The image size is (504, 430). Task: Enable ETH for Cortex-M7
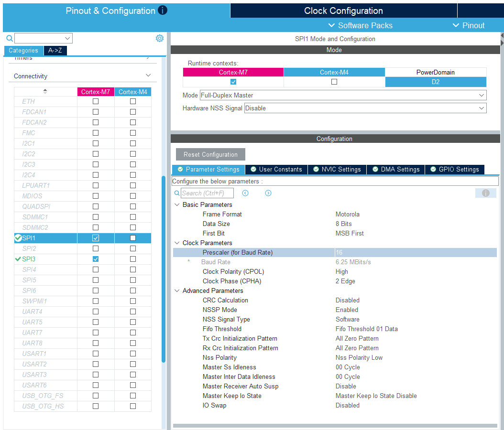coord(96,101)
